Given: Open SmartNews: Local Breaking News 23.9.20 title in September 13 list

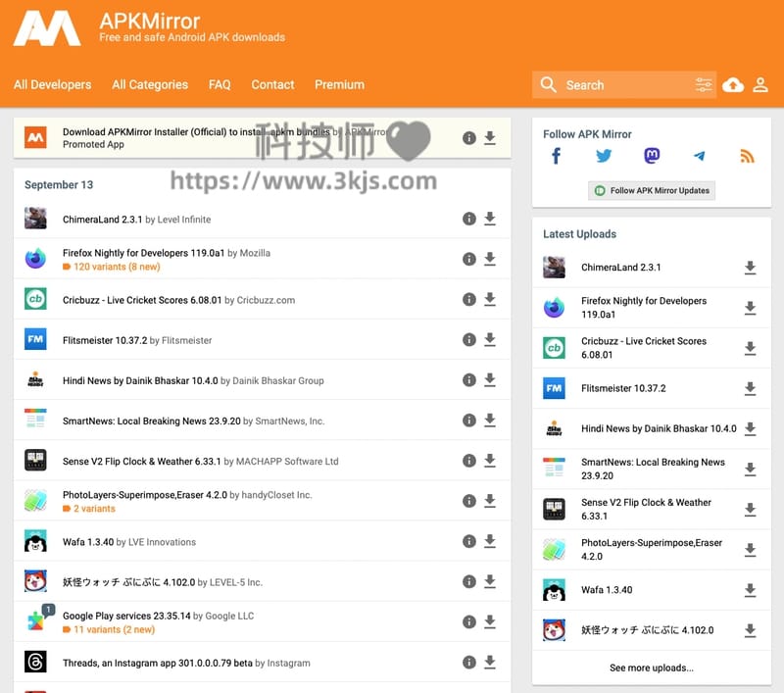Looking at the screenshot, I should tap(152, 421).
